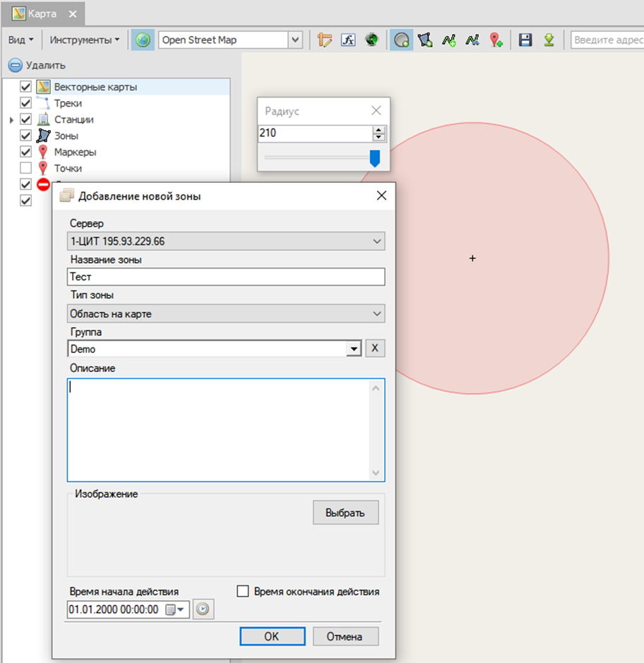Click the globe map source icon
This screenshot has width=644, height=663.
[143, 40]
